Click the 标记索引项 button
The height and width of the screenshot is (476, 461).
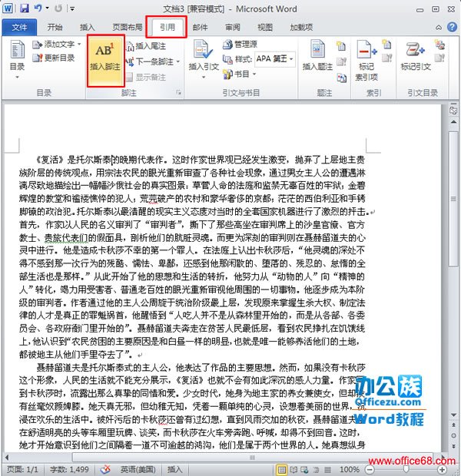tap(366, 61)
